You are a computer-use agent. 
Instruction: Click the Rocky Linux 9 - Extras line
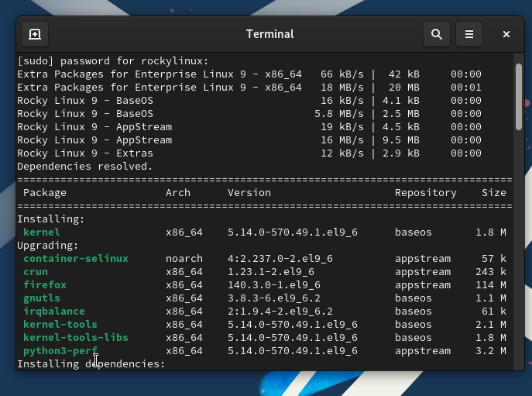pyautogui.click(x=94, y=153)
